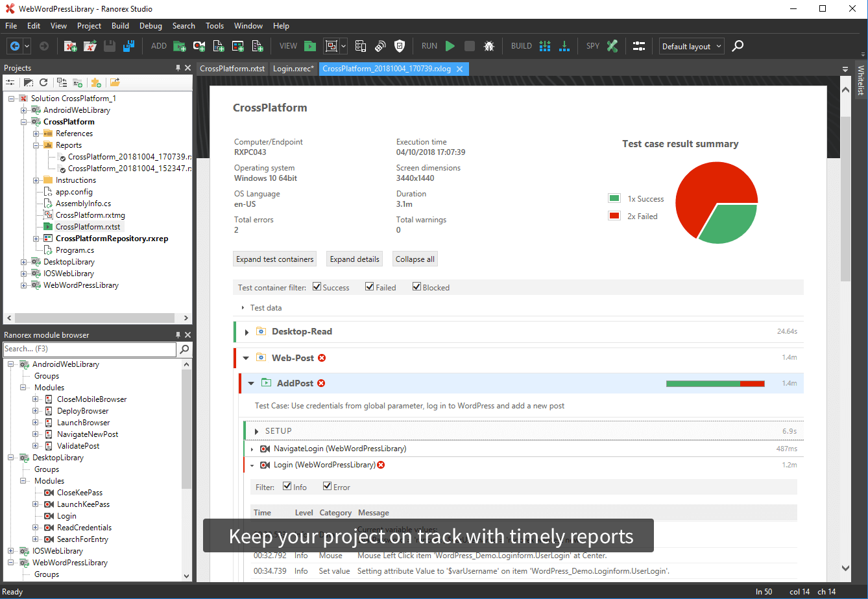
Task: Click the open solution toolbar icon
Action: 90,46
